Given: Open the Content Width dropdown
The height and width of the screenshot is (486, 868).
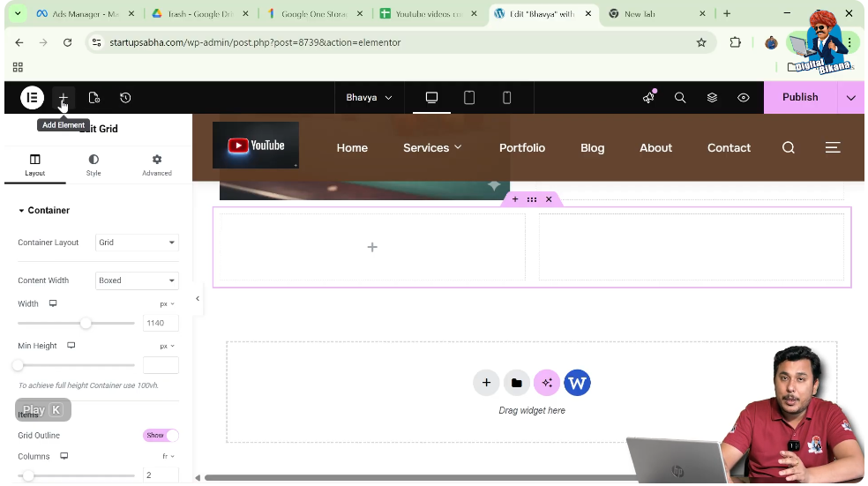Looking at the screenshot, I should [x=137, y=280].
